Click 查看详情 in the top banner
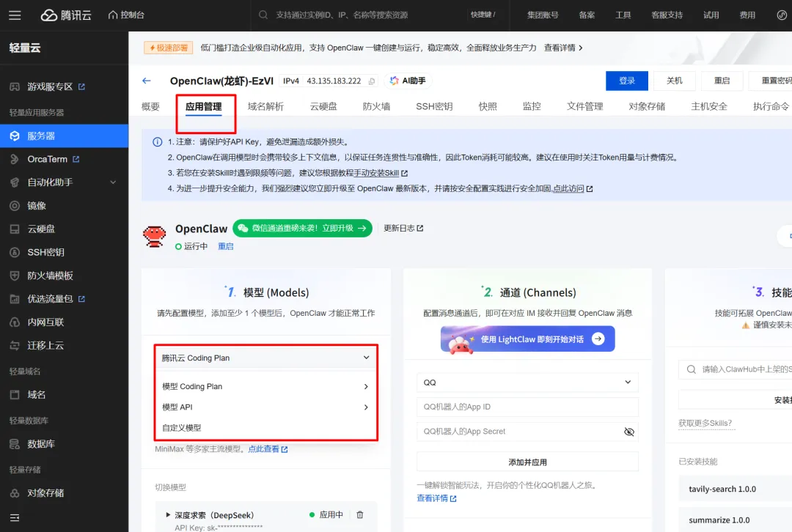The width and height of the screenshot is (792, 532). (563, 48)
